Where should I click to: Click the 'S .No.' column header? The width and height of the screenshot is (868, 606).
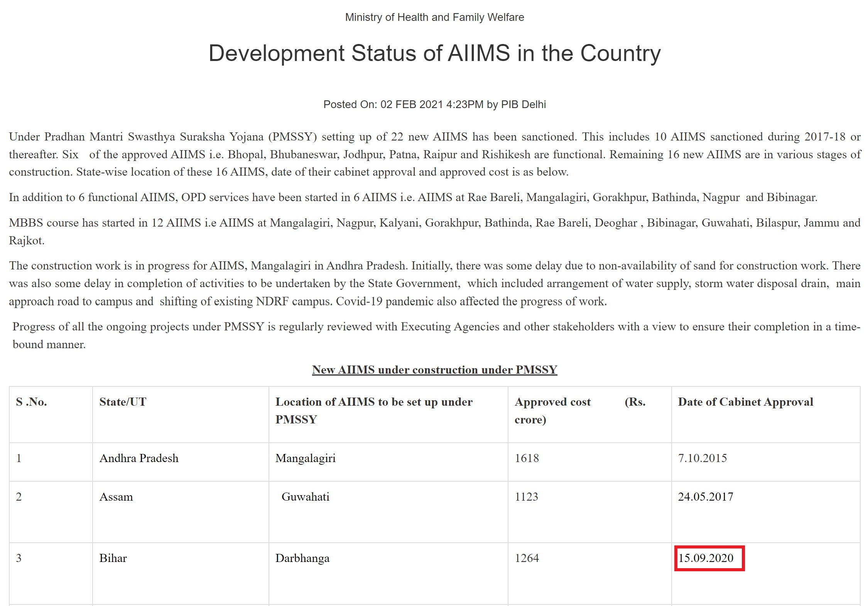tap(31, 402)
